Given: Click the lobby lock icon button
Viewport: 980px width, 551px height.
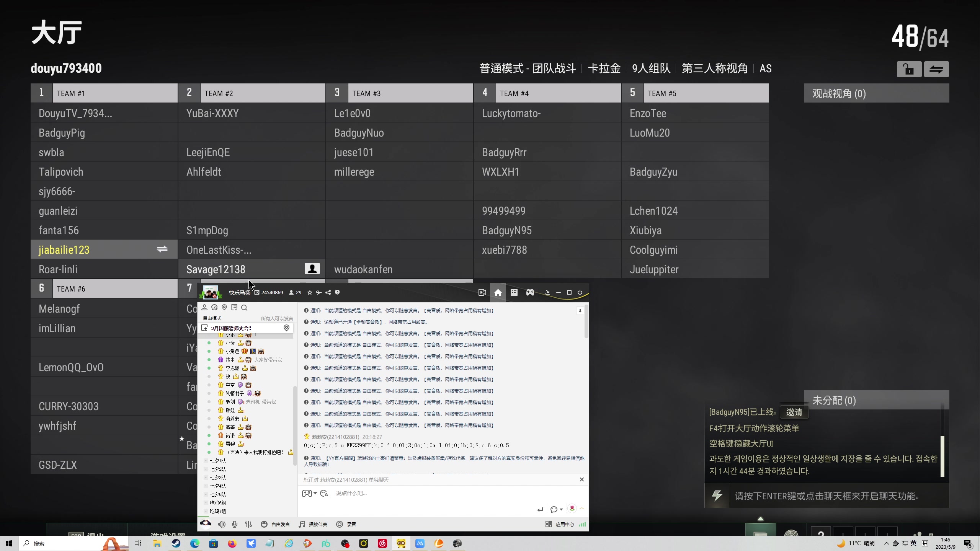Looking at the screenshot, I should click(909, 69).
